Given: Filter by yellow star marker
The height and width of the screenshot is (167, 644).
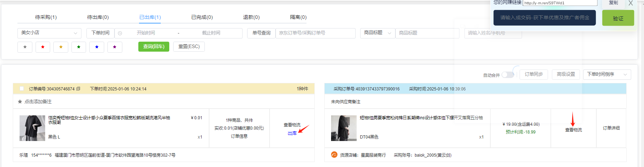Looking at the screenshot, I should tap(61, 47).
